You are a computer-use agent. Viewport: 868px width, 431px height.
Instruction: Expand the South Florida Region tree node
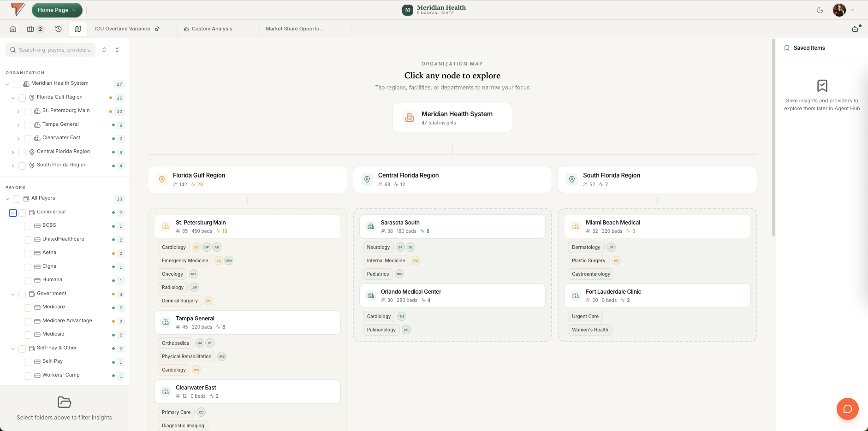pos(13,165)
